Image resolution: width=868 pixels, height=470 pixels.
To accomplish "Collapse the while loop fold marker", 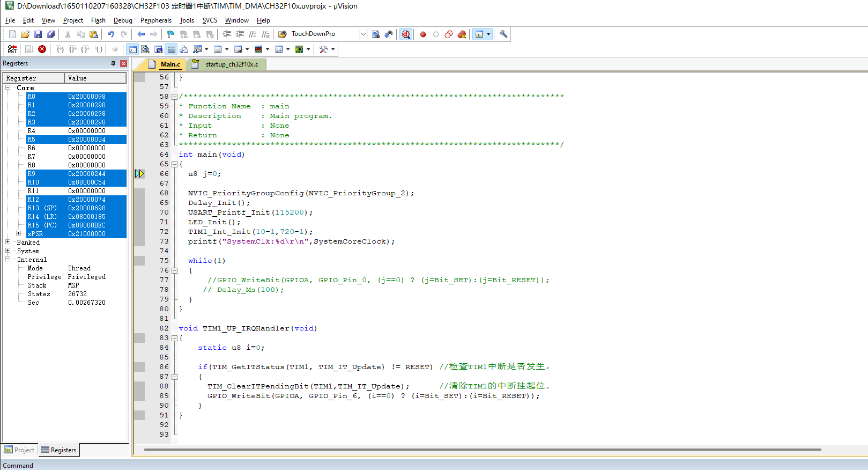I will [x=174, y=270].
